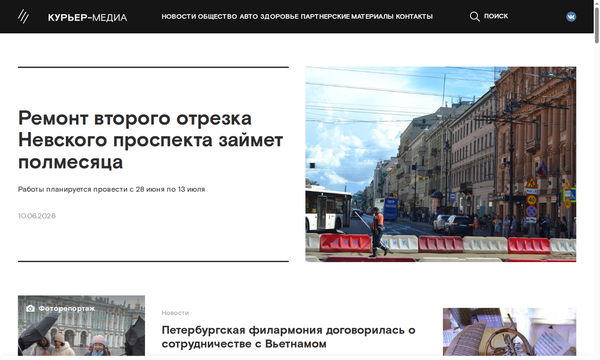Open the Новости menu item

(x=179, y=16)
